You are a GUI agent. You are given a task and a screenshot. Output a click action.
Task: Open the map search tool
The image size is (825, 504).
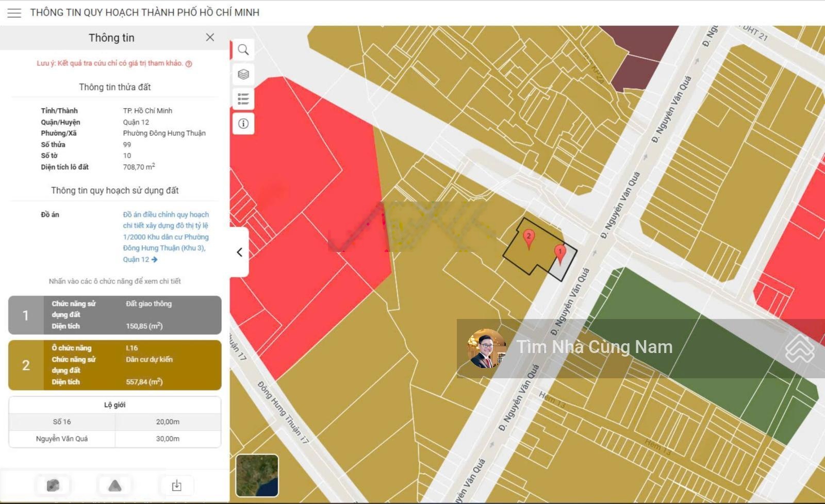point(243,50)
